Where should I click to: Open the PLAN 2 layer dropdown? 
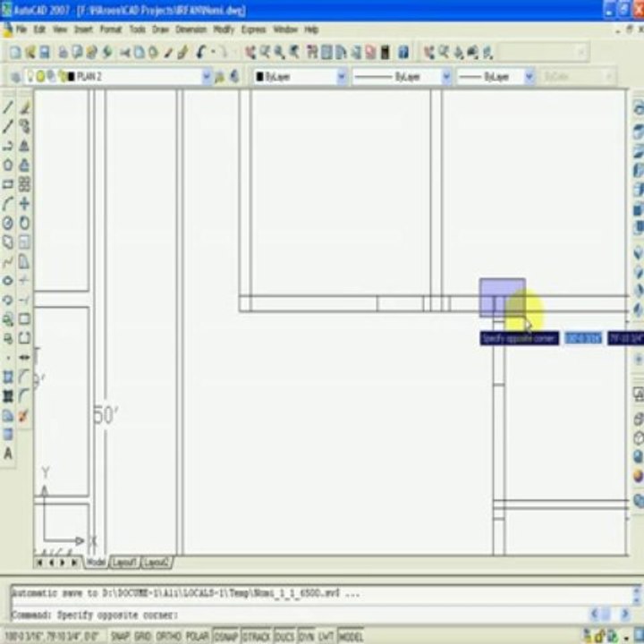pyautogui.click(x=207, y=77)
